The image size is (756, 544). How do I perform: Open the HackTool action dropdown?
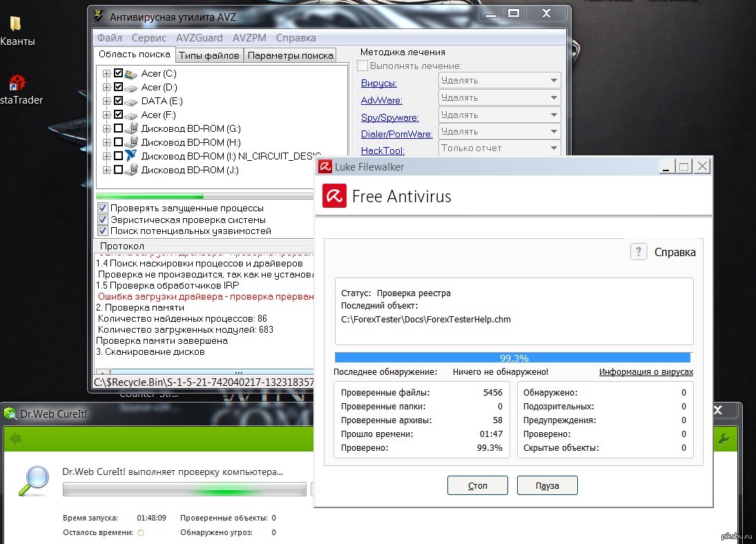point(500,148)
